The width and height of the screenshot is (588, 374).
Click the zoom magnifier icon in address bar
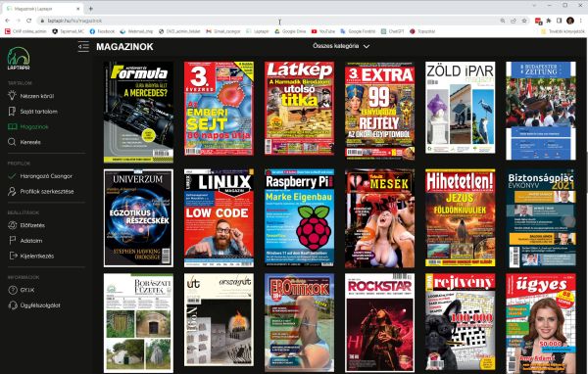(503, 21)
